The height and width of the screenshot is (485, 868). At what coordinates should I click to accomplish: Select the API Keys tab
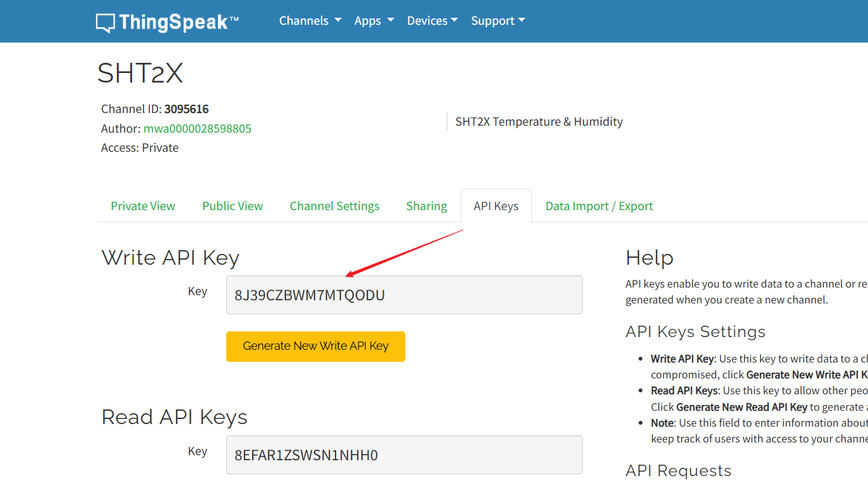pos(496,206)
